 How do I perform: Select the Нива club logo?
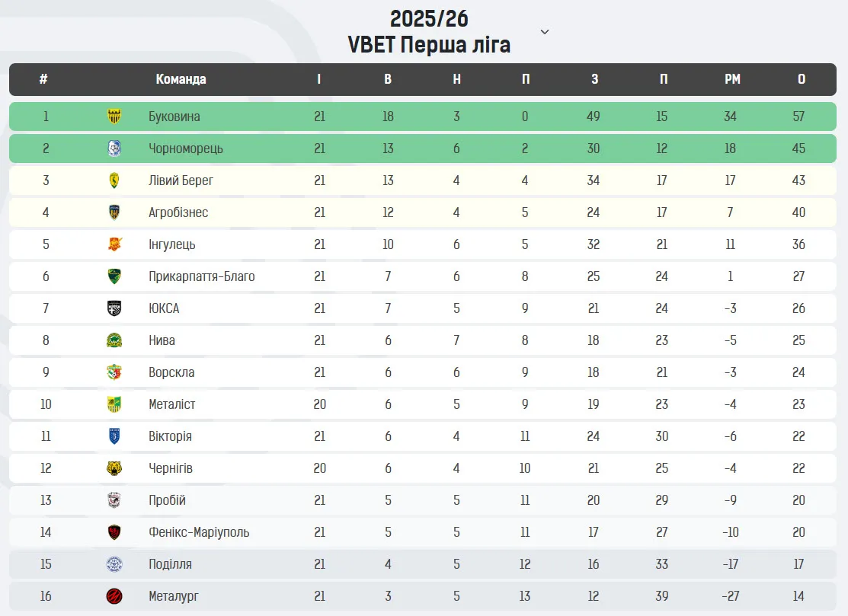pos(114,340)
